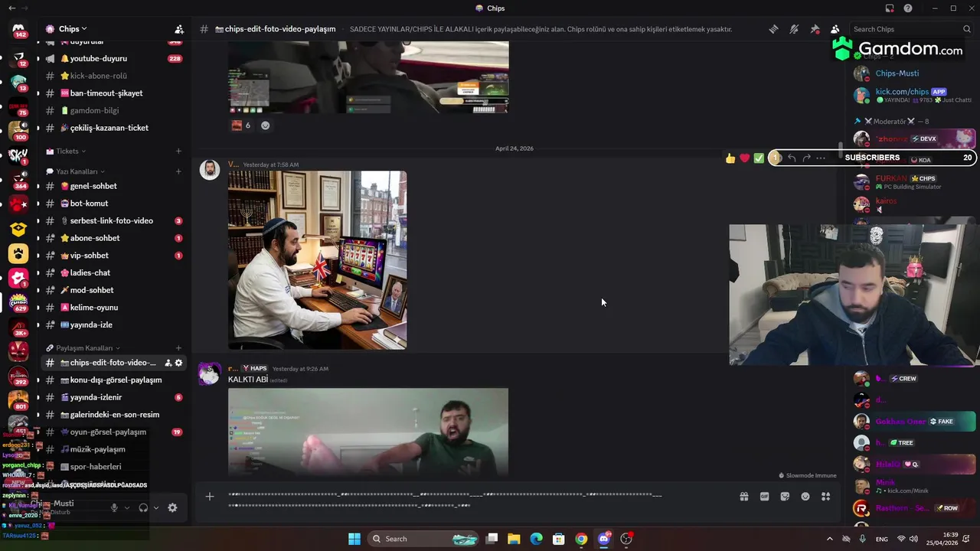This screenshot has width=980, height=551.
Task: Toggle headphone deafen in user panel
Action: tap(143, 507)
